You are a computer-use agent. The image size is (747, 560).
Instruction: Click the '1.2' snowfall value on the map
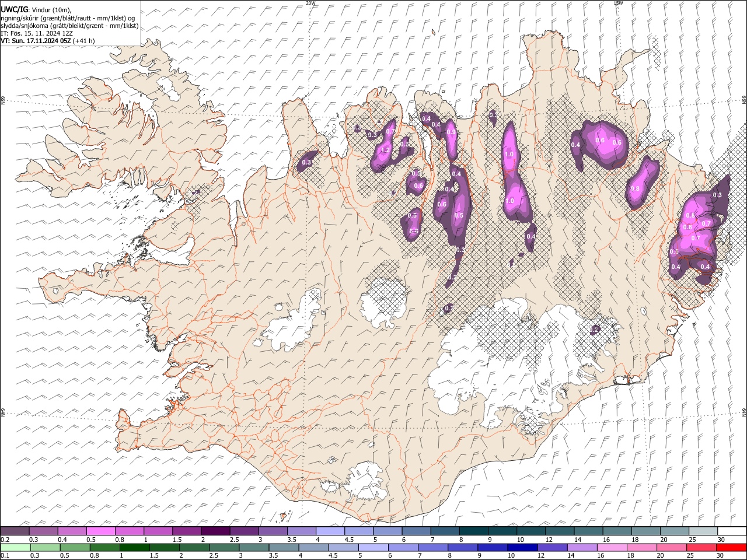coord(385,150)
